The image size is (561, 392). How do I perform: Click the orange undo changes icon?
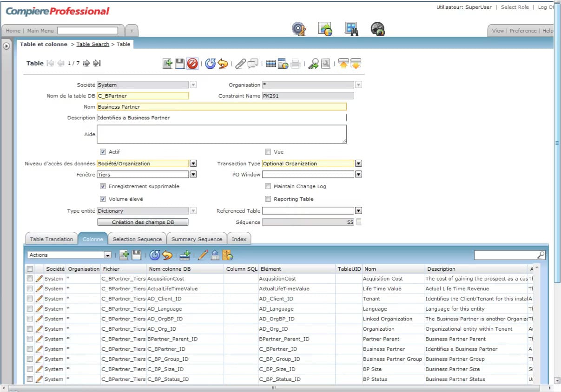[223, 64]
